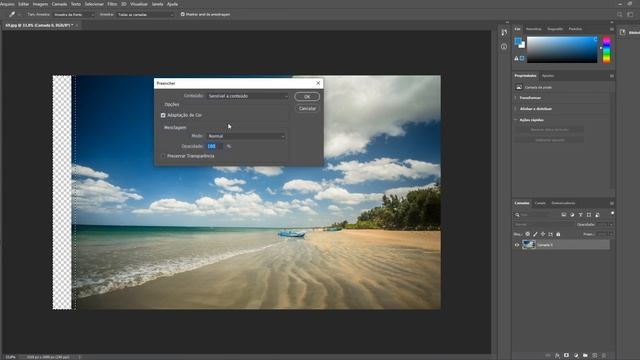The width and height of the screenshot is (640, 360).
Task: Open the Filtro menu
Action: click(112, 4)
